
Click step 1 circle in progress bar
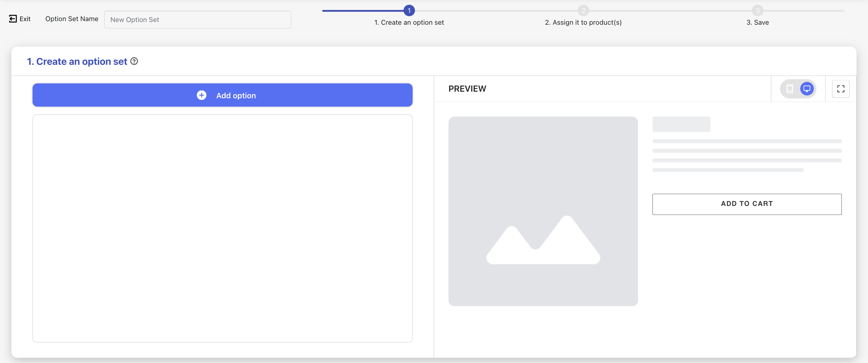(409, 11)
